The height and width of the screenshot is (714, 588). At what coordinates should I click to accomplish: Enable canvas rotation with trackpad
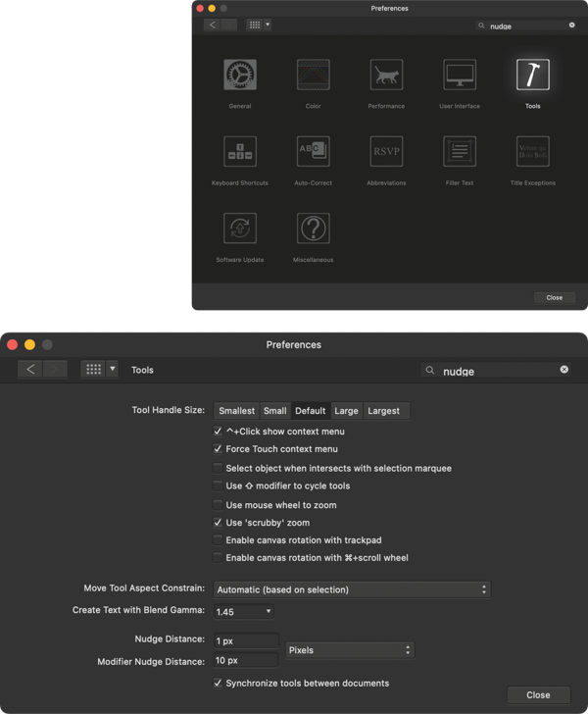(x=218, y=540)
